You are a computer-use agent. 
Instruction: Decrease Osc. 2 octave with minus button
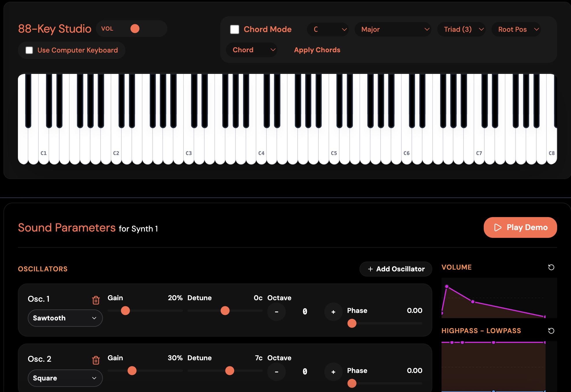276,372
